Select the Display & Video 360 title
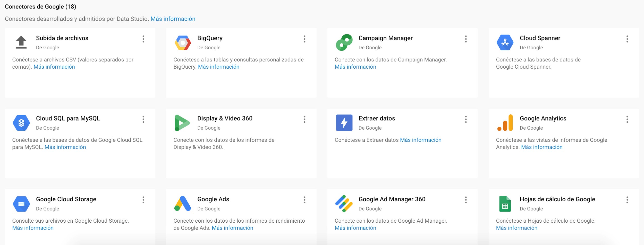This screenshot has height=245, width=644. coord(225,119)
